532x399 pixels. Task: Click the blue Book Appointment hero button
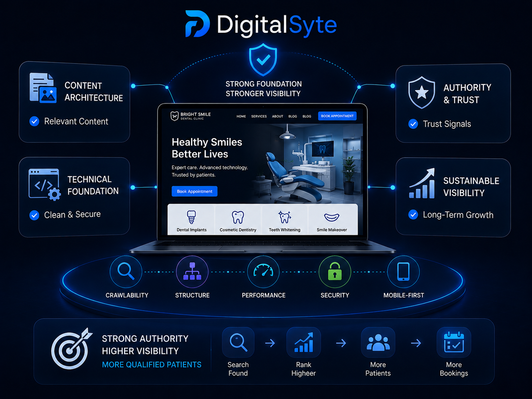195,191
